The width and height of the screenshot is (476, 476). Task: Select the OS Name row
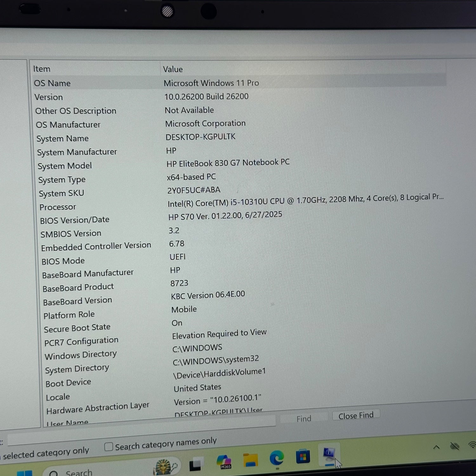[52, 83]
